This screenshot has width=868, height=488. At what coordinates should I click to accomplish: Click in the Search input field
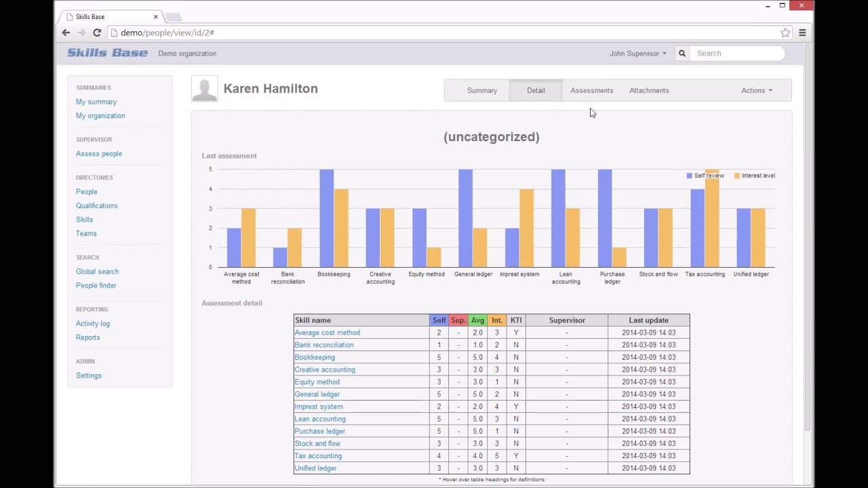pos(737,54)
